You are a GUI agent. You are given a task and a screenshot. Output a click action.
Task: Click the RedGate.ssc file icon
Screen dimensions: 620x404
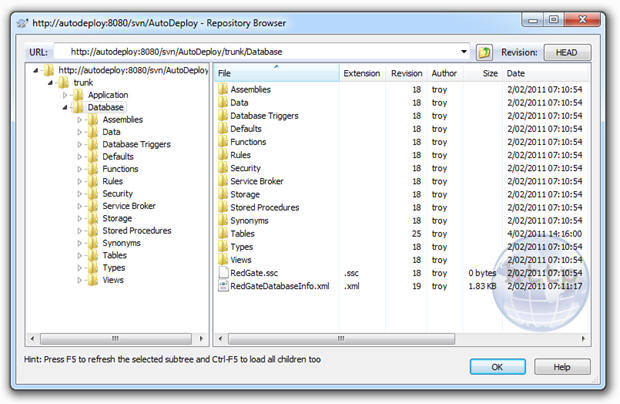click(223, 273)
